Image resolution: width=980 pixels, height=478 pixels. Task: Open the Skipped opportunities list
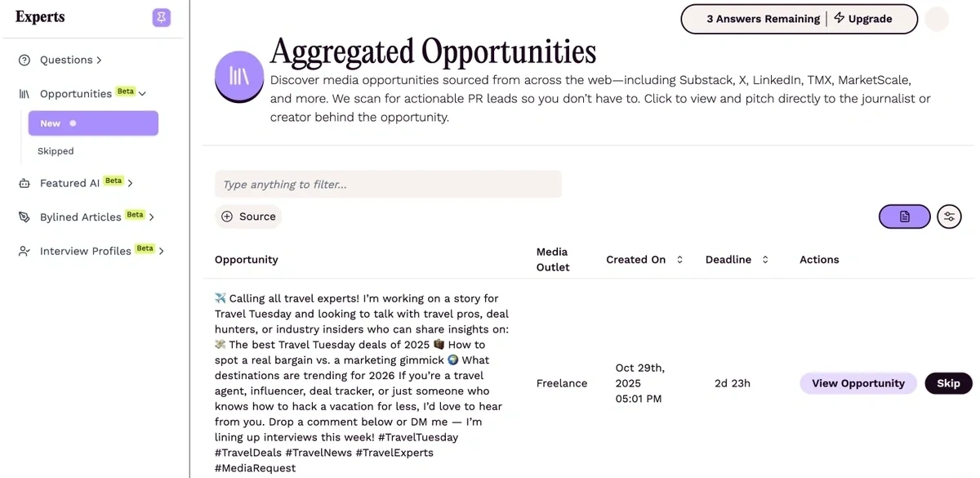point(56,151)
